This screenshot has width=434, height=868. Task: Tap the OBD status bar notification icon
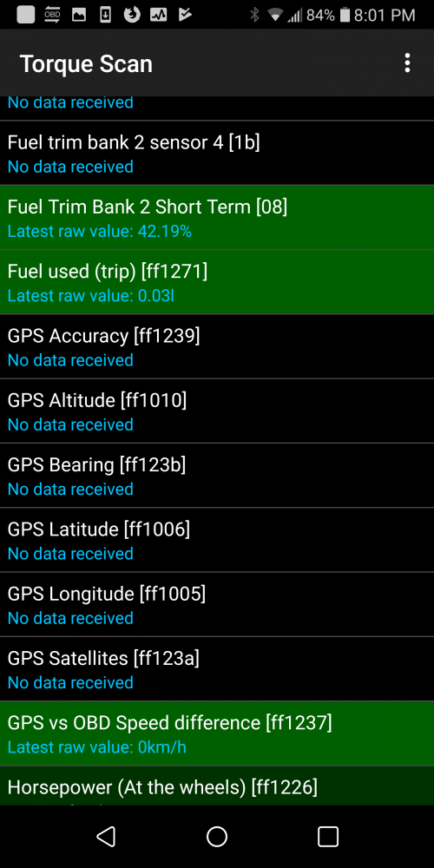pyautogui.click(x=52, y=15)
